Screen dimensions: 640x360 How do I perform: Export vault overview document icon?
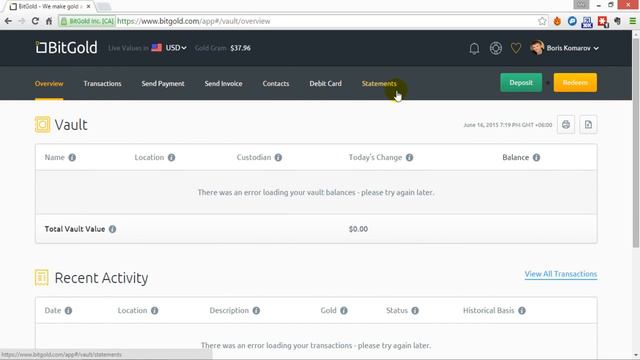(588, 124)
